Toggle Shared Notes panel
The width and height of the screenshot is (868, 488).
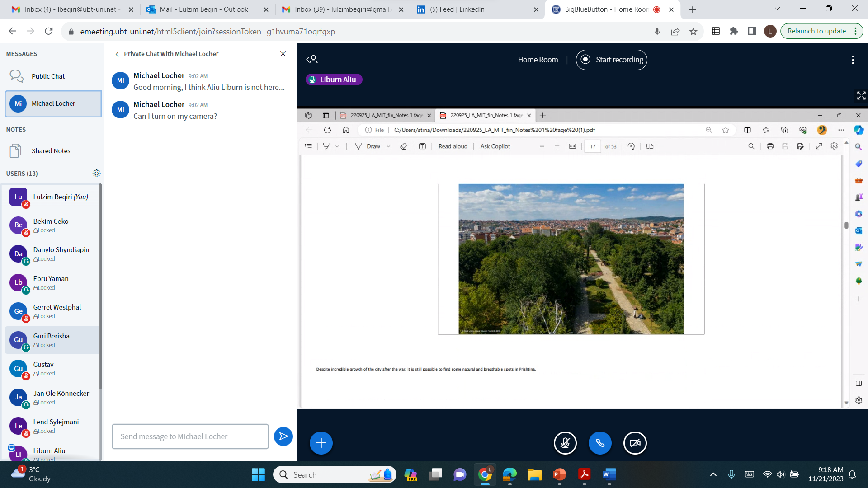point(51,150)
